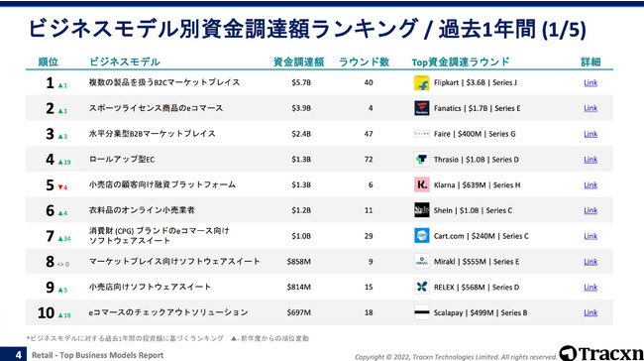
Task: Open the Link for Klarna row
Action: 590,184
